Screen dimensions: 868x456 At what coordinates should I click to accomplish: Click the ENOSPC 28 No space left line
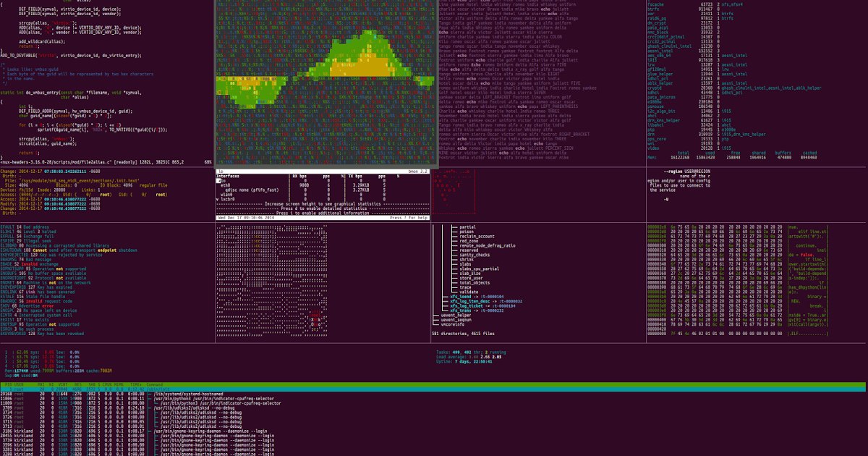coord(38,311)
